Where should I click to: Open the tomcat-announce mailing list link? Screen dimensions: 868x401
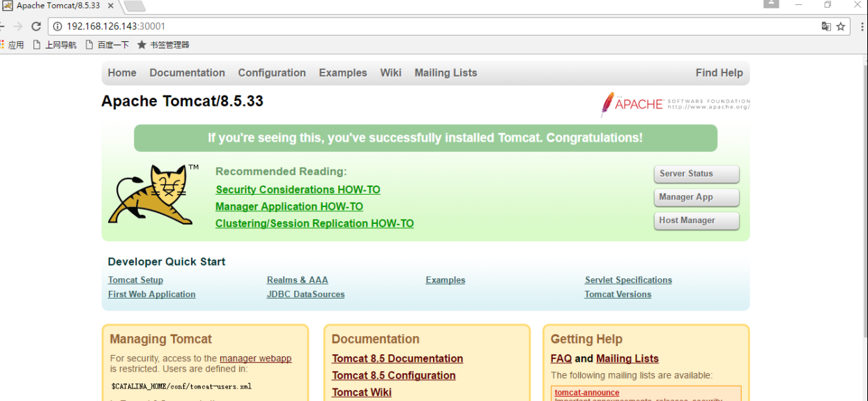[587, 393]
